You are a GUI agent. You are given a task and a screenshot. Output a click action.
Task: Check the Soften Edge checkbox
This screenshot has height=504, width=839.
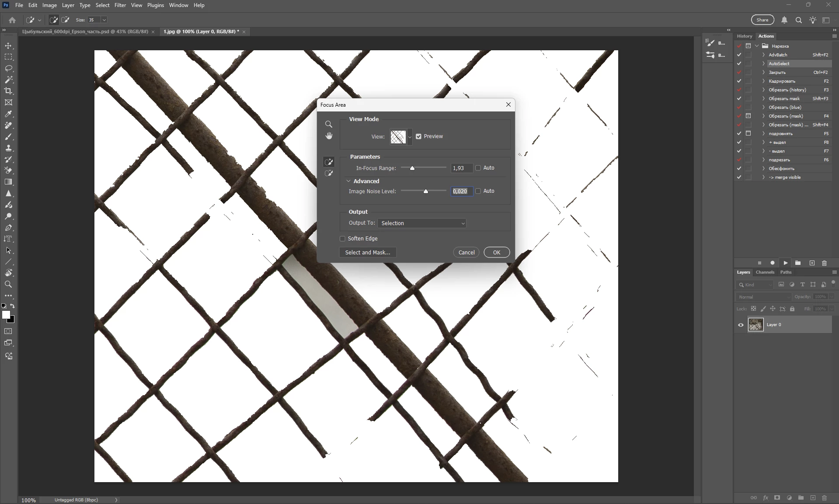pyautogui.click(x=342, y=239)
